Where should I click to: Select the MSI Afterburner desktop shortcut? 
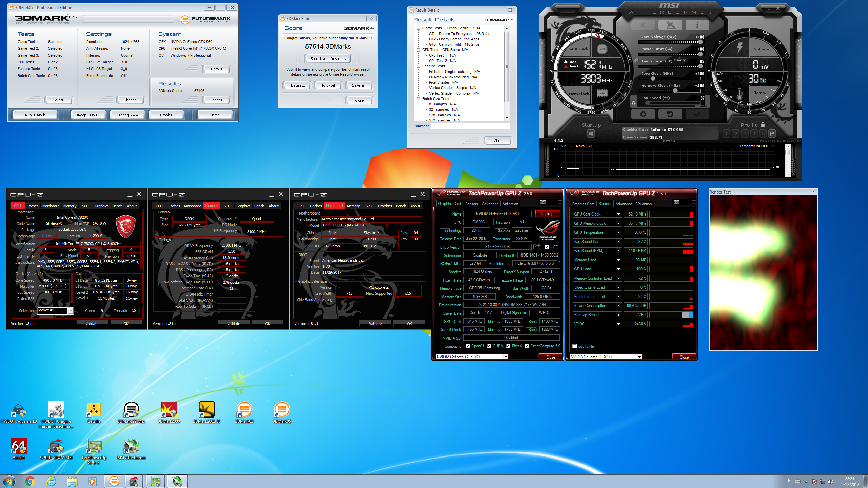131,449
